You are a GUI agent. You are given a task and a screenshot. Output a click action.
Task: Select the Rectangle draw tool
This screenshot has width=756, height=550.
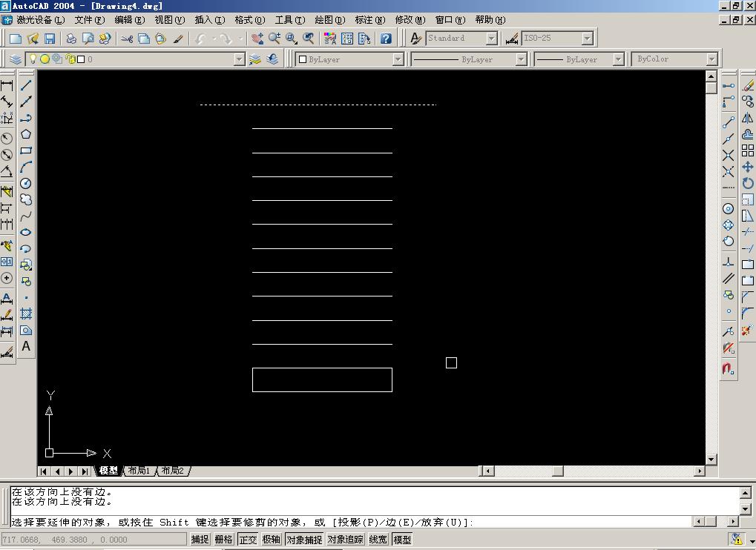(26, 150)
